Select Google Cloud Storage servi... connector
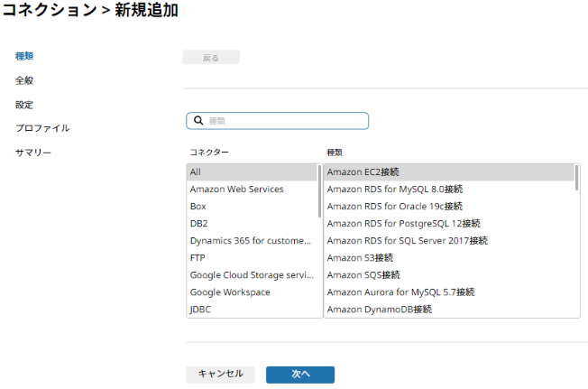This screenshot has height=389, width=588. (x=252, y=275)
